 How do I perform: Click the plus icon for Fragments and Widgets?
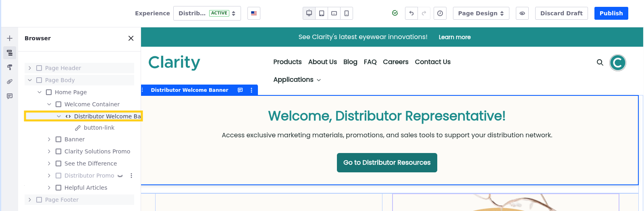pos(10,38)
